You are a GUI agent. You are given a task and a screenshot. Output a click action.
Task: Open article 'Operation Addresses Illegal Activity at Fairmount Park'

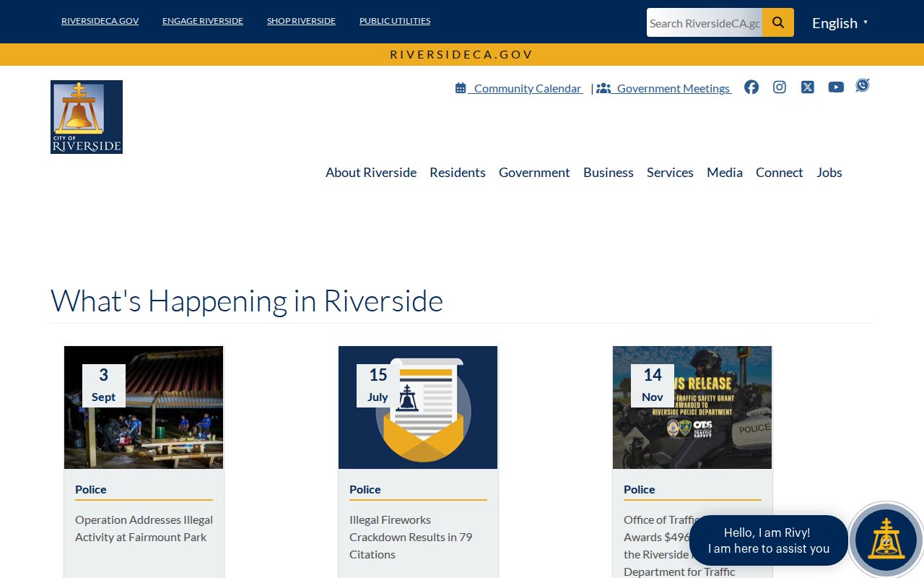[x=144, y=528]
